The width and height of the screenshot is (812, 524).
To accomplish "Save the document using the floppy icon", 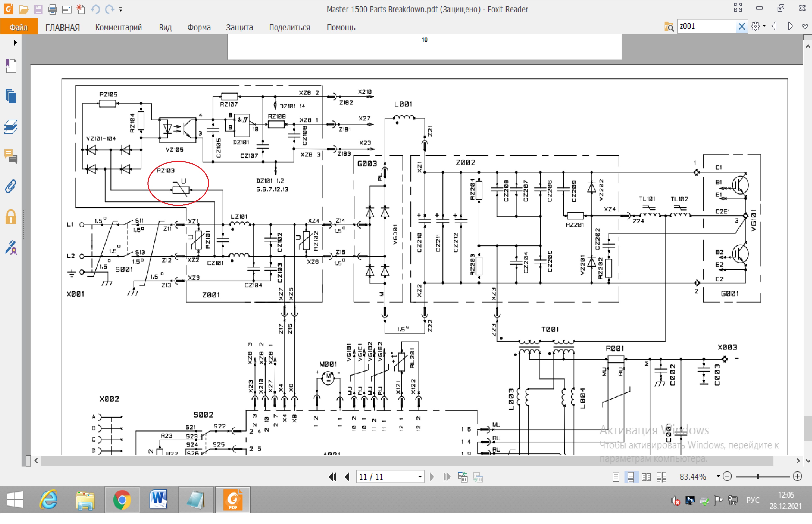I will click(38, 9).
